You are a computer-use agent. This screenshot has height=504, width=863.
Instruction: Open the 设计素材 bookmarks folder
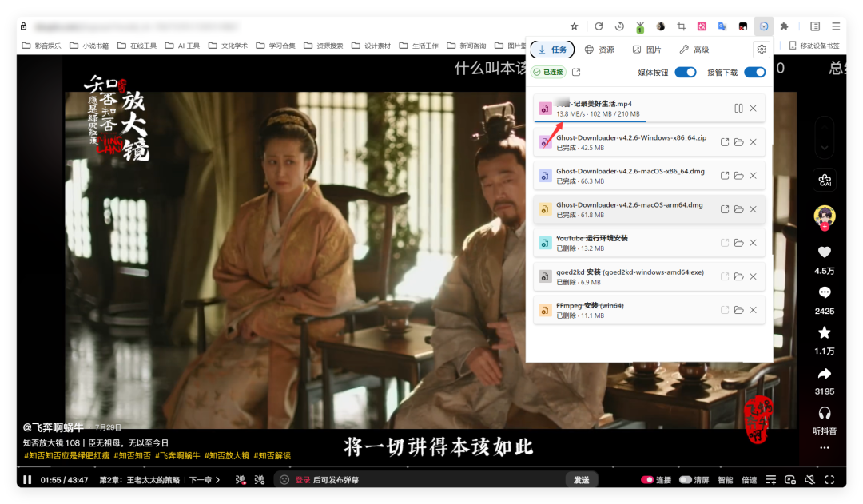[372, 46]
